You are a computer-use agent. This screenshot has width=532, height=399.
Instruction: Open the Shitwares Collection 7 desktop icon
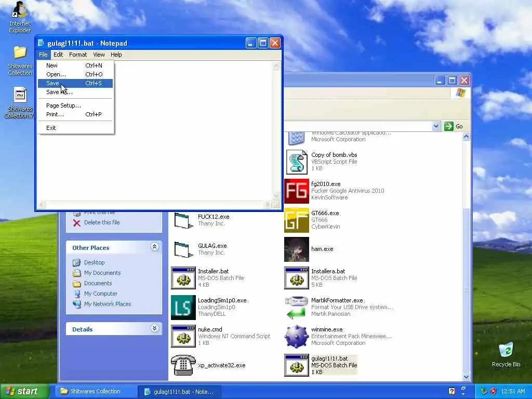pos(20,102)
